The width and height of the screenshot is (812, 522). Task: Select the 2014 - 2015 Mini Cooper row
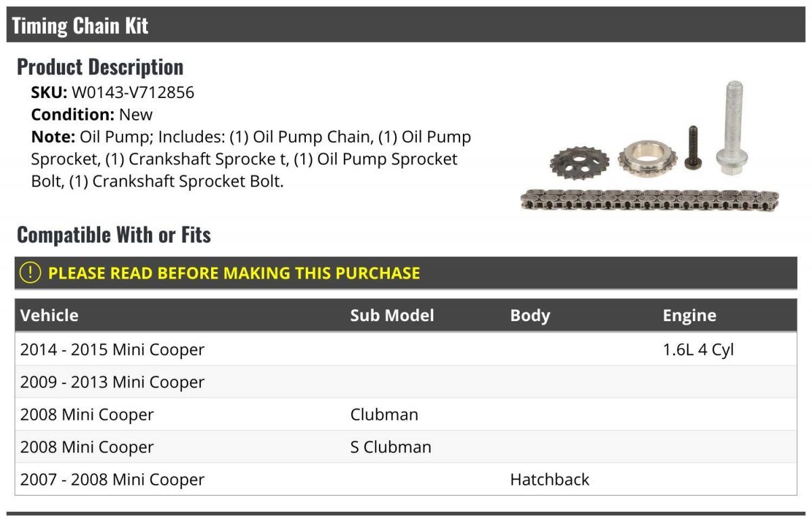[x=406, y=350]
